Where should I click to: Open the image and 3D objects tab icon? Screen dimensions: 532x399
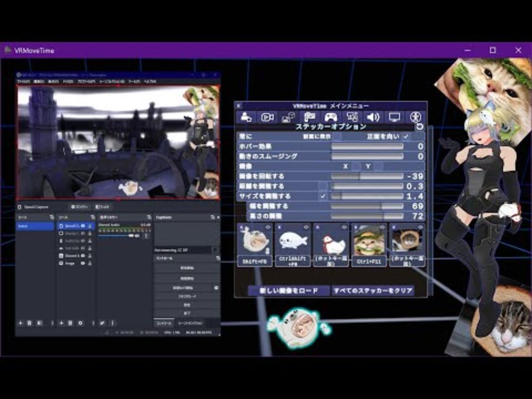(x=288, y=117)
